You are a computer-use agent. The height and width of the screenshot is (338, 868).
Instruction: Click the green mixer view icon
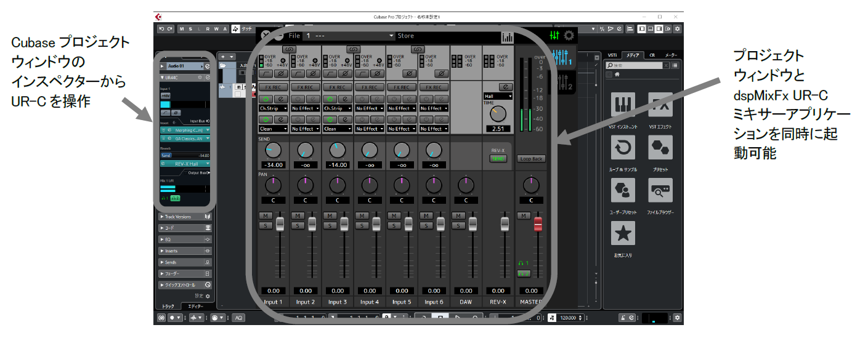pyautogui.click(x=554, y=36)
